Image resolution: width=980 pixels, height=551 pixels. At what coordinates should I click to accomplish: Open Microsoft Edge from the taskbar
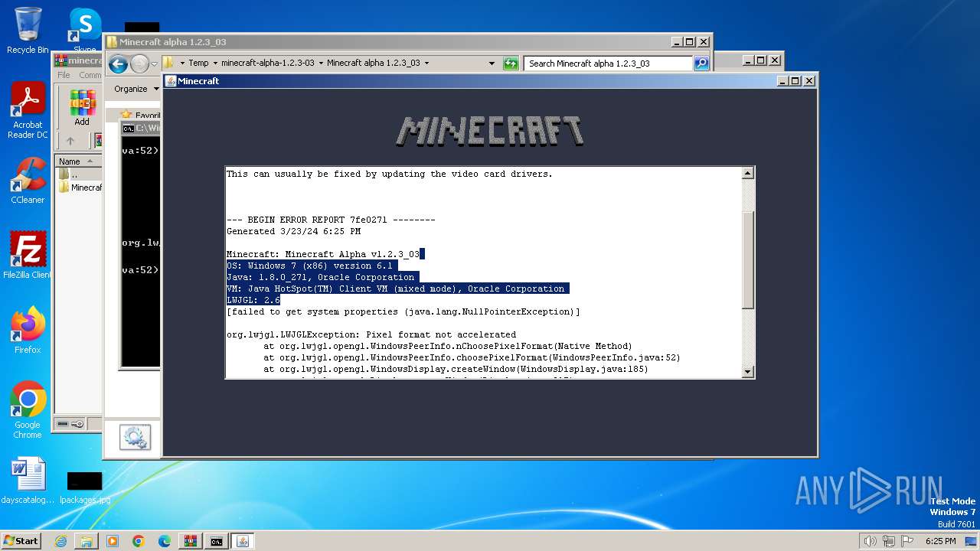(165, 541)
